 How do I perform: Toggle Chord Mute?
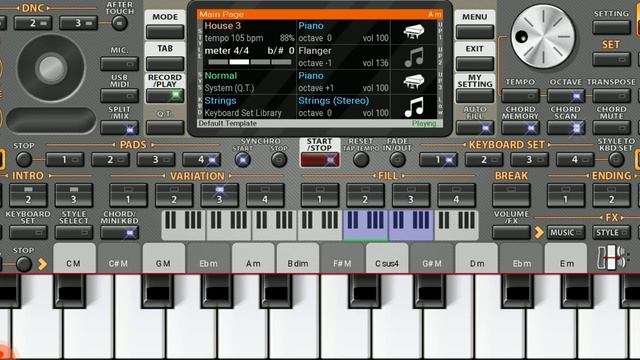(x=611, y=128)
